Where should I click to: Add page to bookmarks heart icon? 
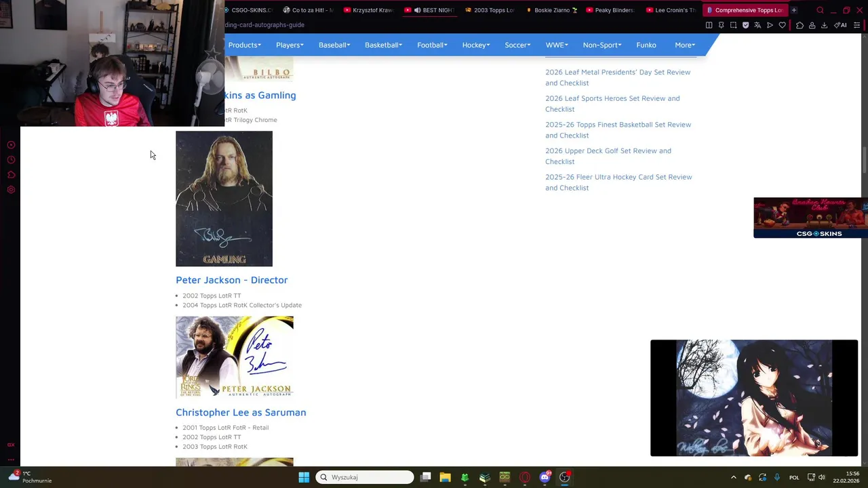(x=782, y=25)
